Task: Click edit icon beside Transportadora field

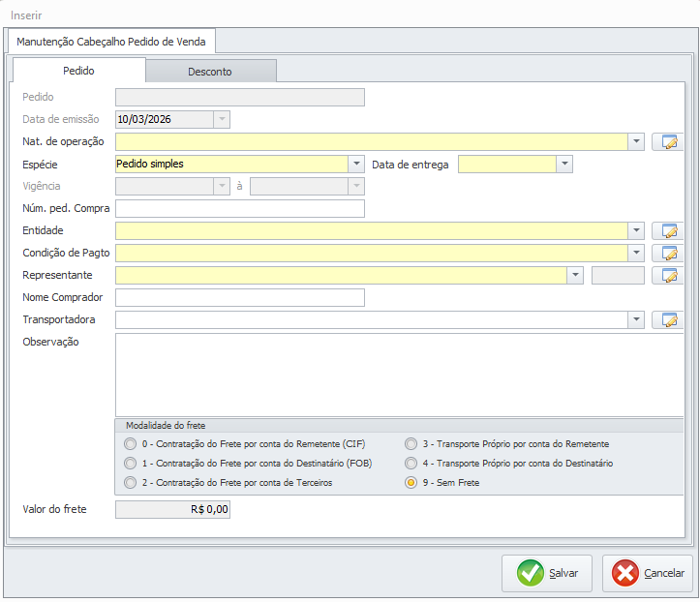Action: click(667, 320)
